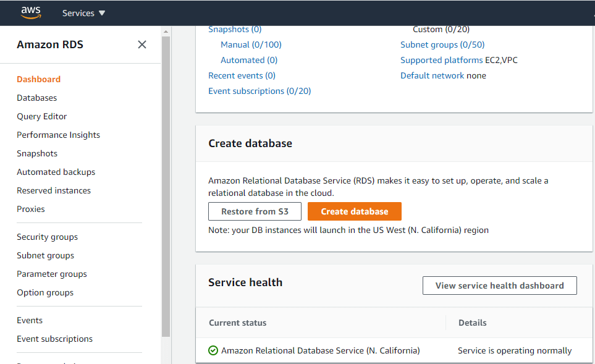The width and height of the screenshot is (595, 364).
Task: Click the sidebar scrollbar thumb
Action: [x=166, y=186]
